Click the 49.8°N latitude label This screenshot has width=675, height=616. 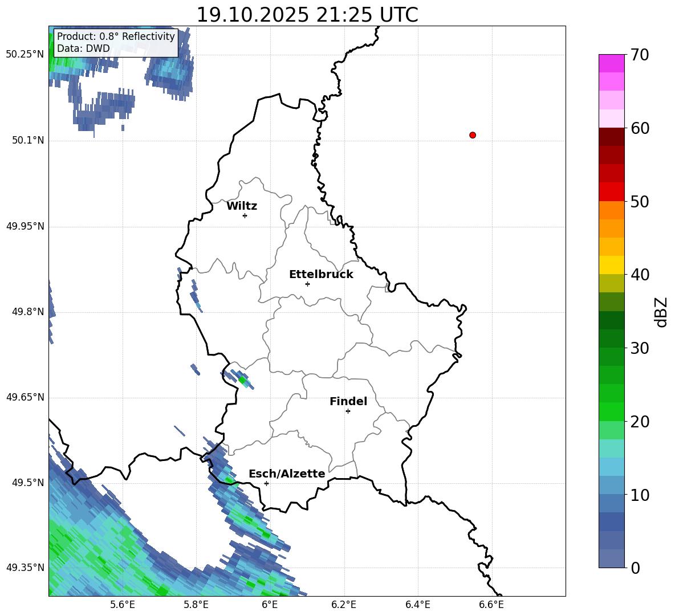tap(28, 312)
